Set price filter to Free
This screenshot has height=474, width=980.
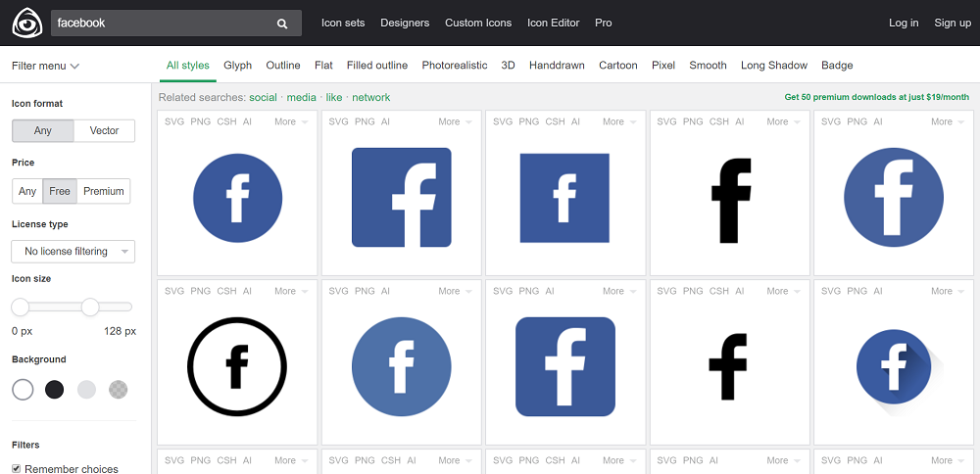pos(60,191)
